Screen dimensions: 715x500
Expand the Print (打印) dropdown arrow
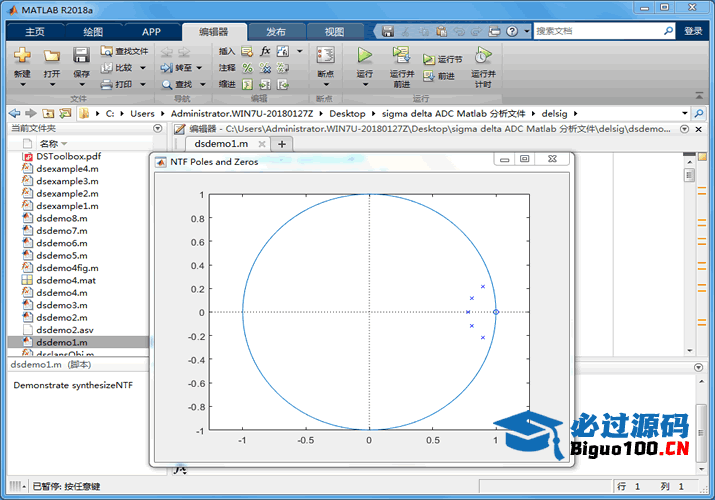(x=143, y=84)
